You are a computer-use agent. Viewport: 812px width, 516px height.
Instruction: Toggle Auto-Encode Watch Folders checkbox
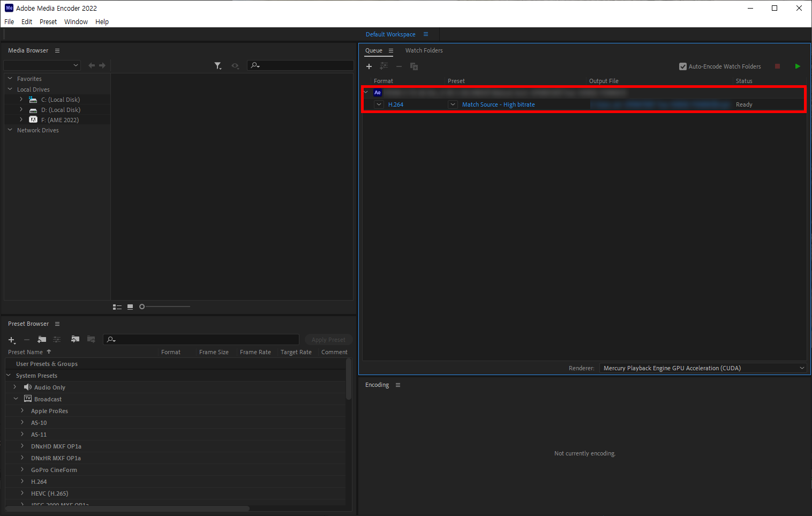tap(683, 66)
